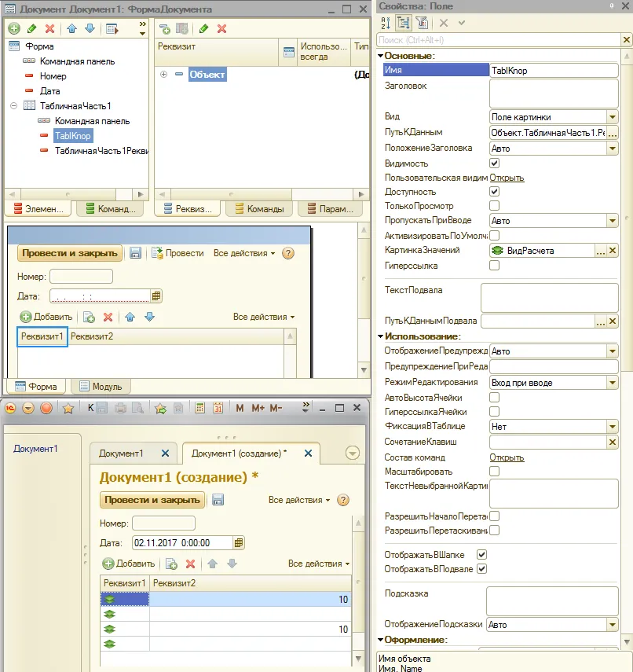Click properties search field Поиск

tap(499, 40)
